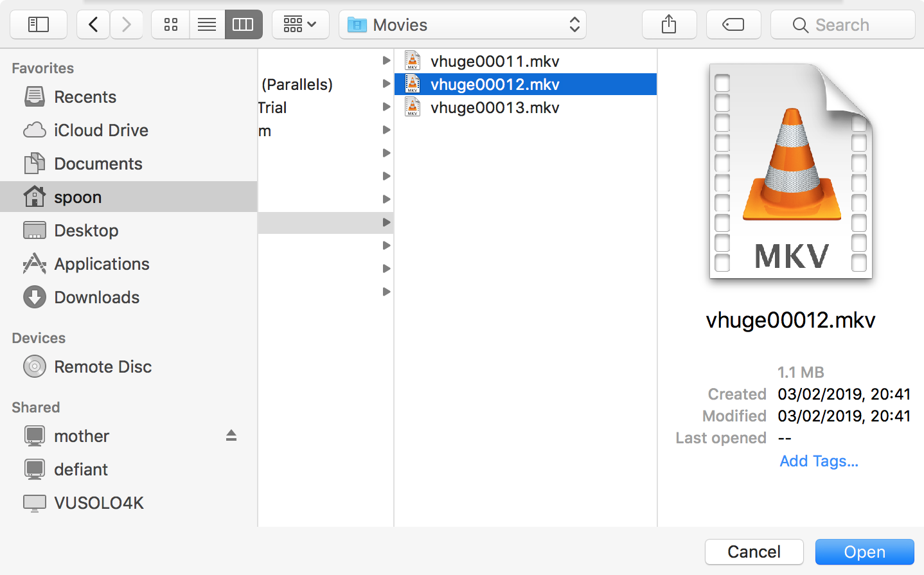Click the VUSOLO4K display icon

coord(35,503)
